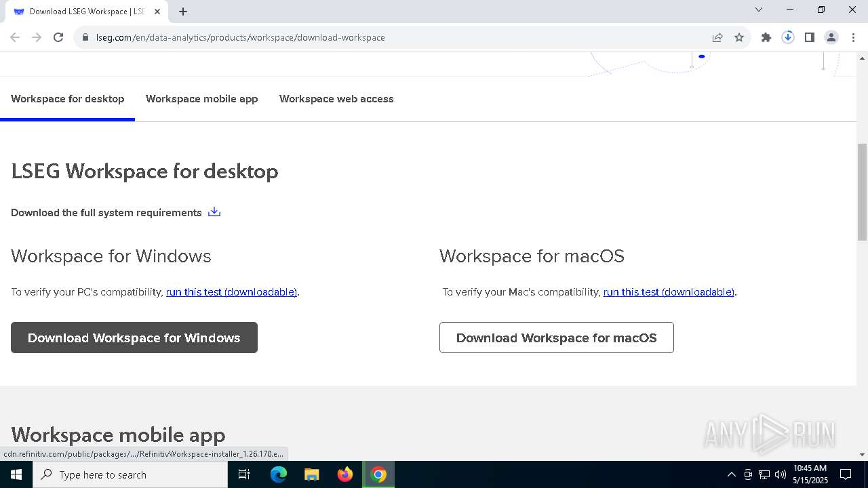The height and width of the screenshot is (488, 868).
Task: Click Chrome icon on taskbar
Action: click(x=378, y=474)
